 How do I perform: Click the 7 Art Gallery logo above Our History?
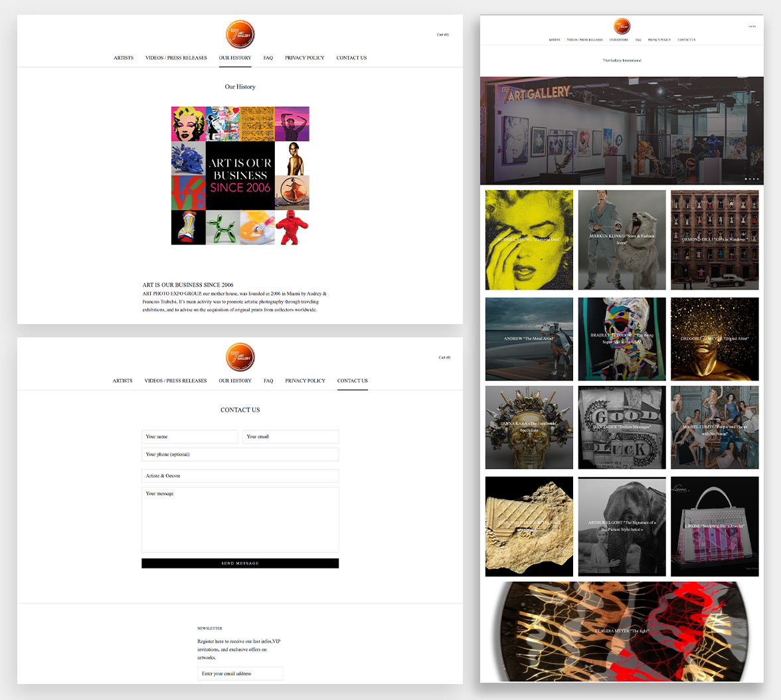[240, 35]
